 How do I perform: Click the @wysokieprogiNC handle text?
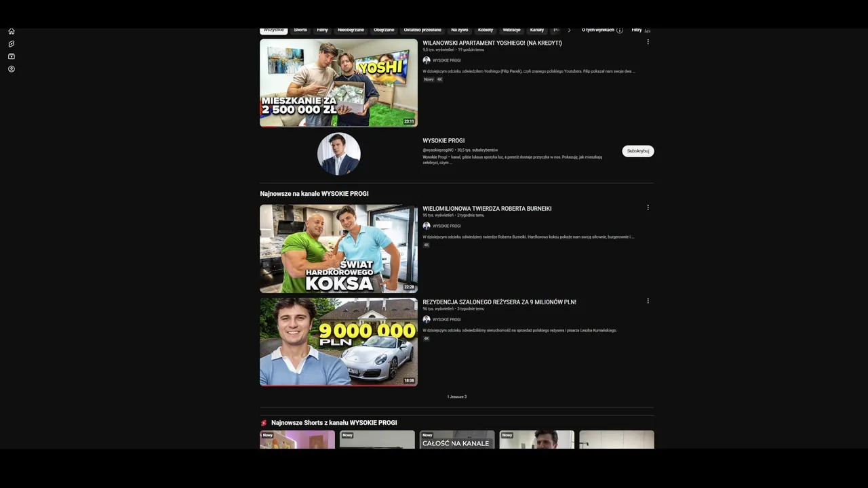point(438,150)
